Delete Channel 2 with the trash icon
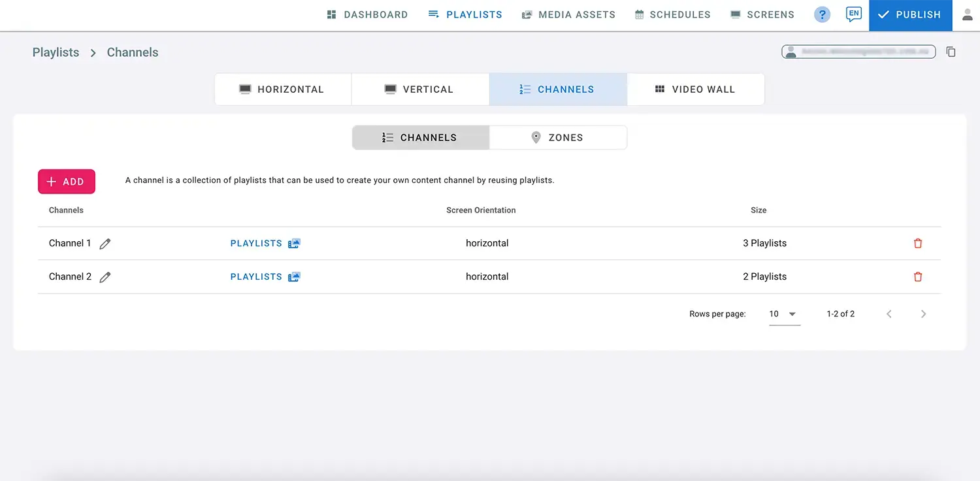 (x=918, y=276)
